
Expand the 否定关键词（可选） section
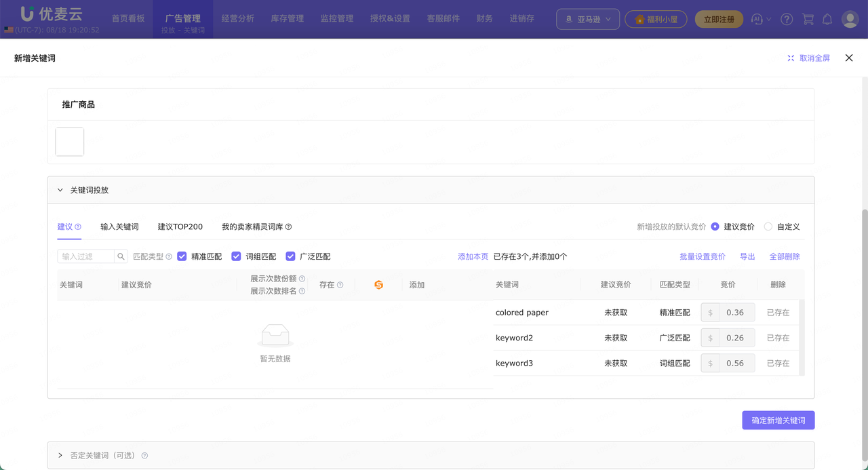[x=60, y=456]
